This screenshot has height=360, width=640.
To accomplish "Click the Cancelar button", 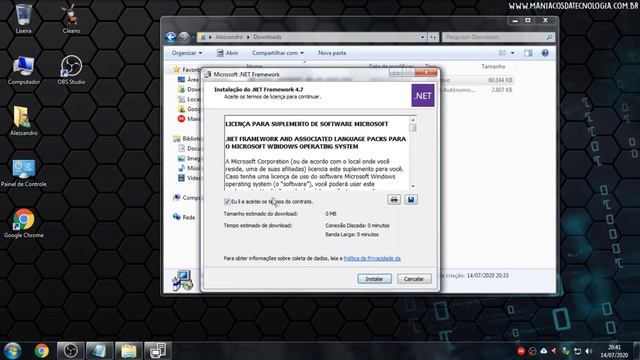I will pyautogui.click(x=414, y=279).
